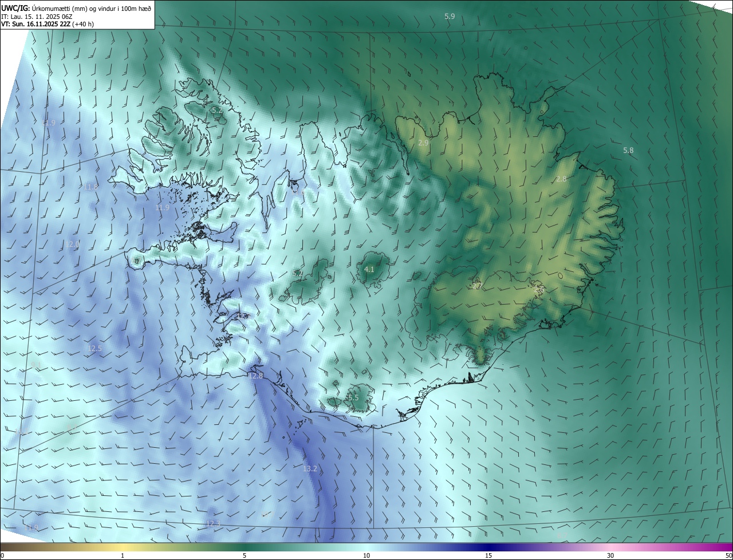Viewport: 733px width, 560px height.
Task: Click the 15 tick on the colour scale
Action: pos(488,556)
